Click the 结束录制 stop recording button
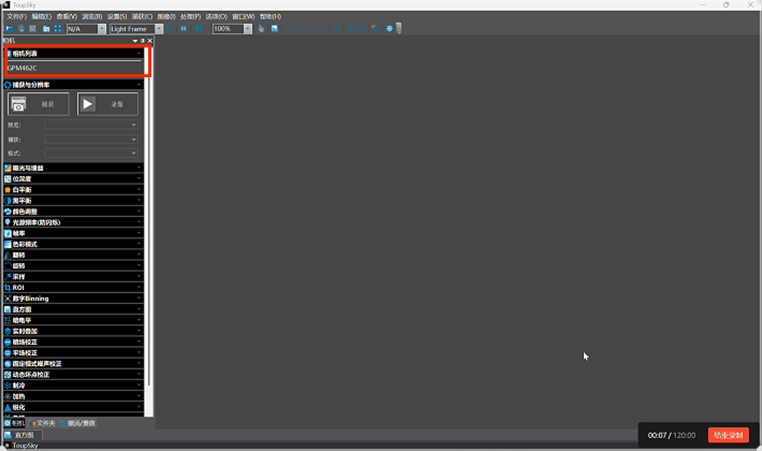This screenshot has width=762, height=451. (x=727, y=435)
